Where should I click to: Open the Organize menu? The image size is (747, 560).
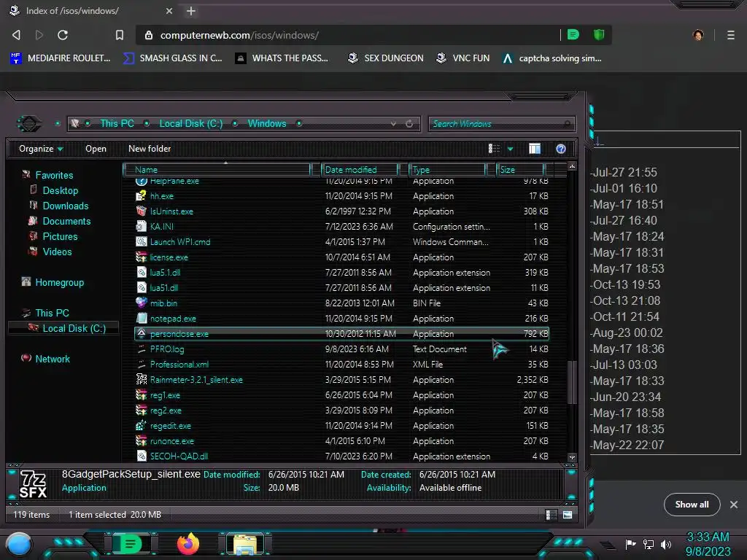pyautogui.click(x=41, y=149)
